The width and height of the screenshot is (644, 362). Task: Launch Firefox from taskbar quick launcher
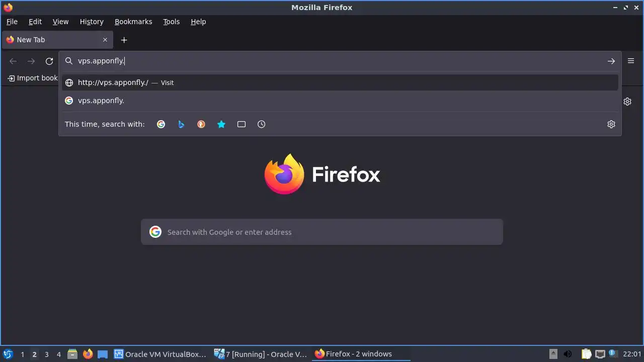coord(88,354)
